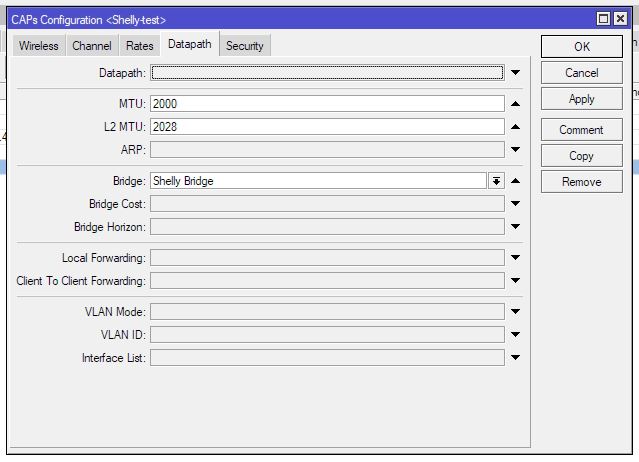Expand the Bridge Cost field arrow
The image size is (639, 462).
tap(515, 204)
